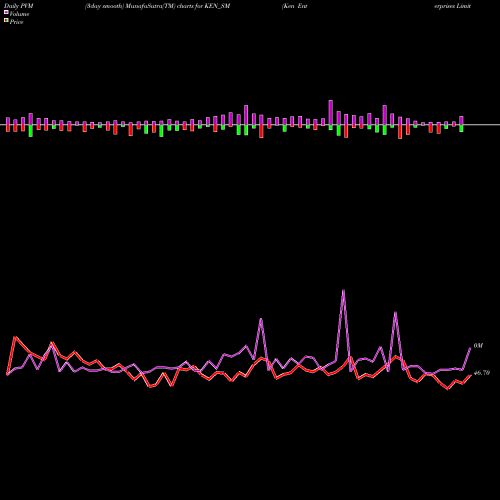Click the 'Daily PVM' chart title text
The height and width of the screenshot is (500, 500).
click(19, 6)
